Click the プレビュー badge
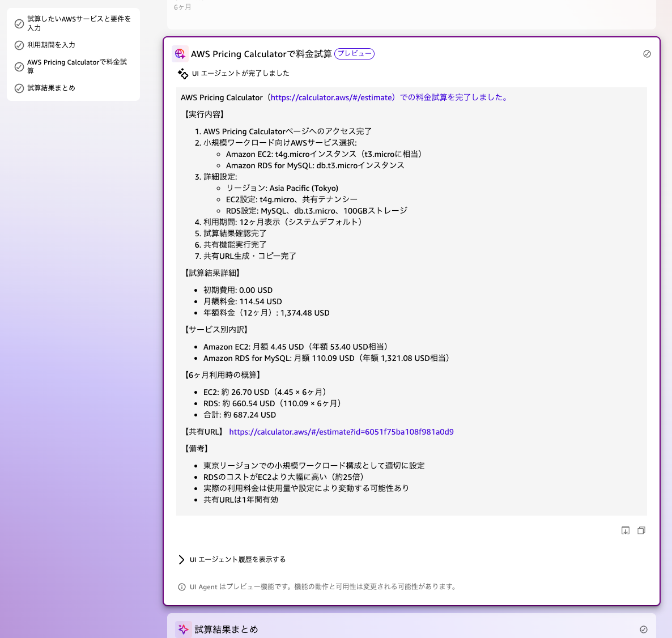Viewport: 672px width, 638px height. pos(355,54)
